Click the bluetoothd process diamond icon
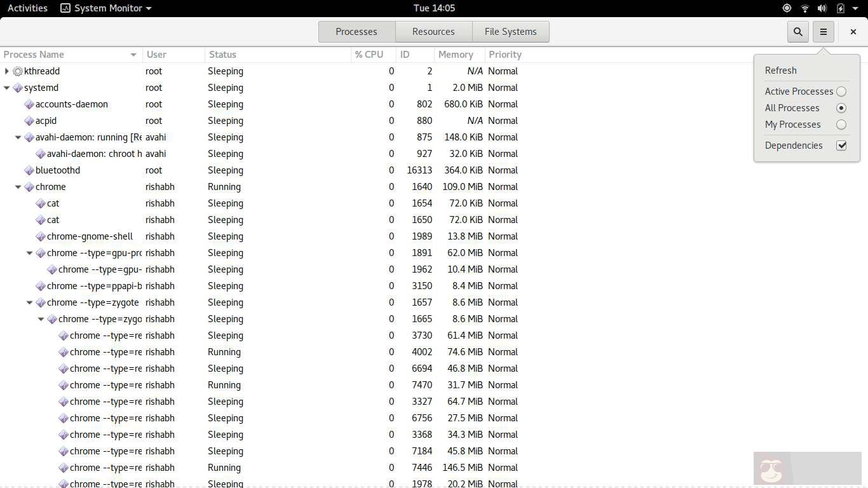The image size is (868, 488). (29, 170)
